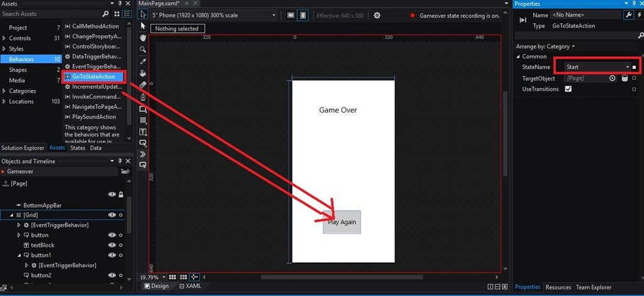Select the Grid layout tool
The width and height of the screenshot is (644, 296).
(143, 120)
